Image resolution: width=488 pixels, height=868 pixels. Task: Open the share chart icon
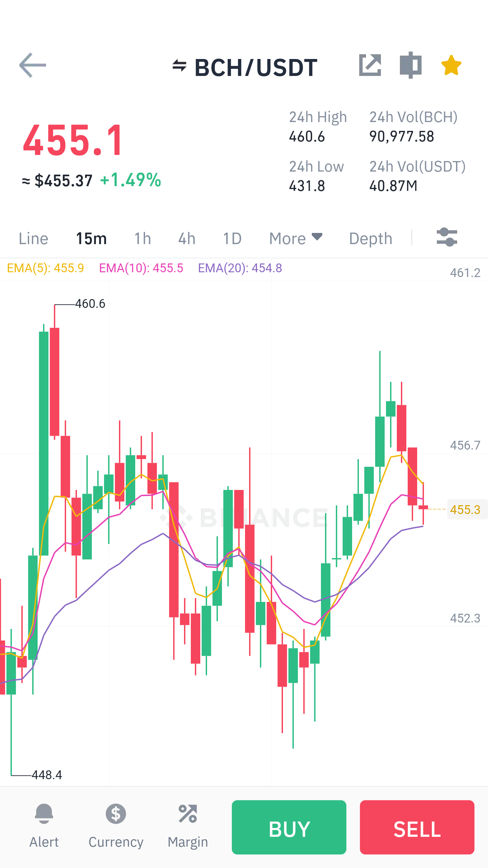(370, 65)
